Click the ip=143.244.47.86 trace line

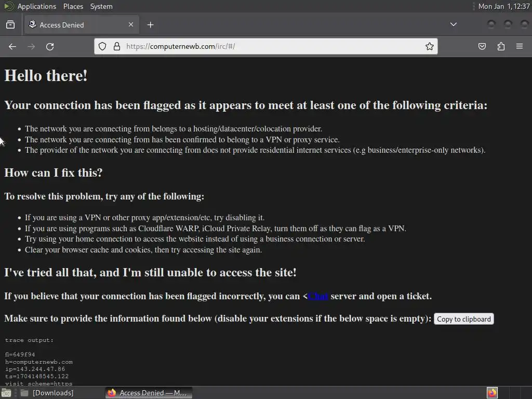pyautogui.click(x=35, y=369)
